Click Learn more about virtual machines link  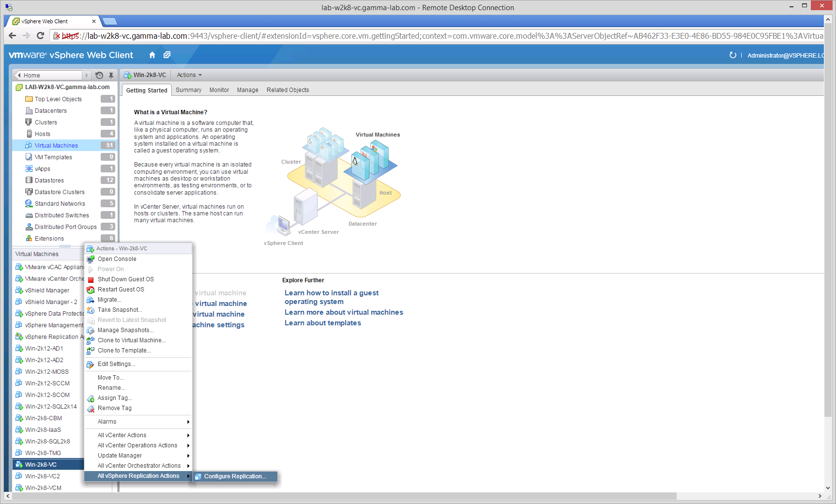344,312
